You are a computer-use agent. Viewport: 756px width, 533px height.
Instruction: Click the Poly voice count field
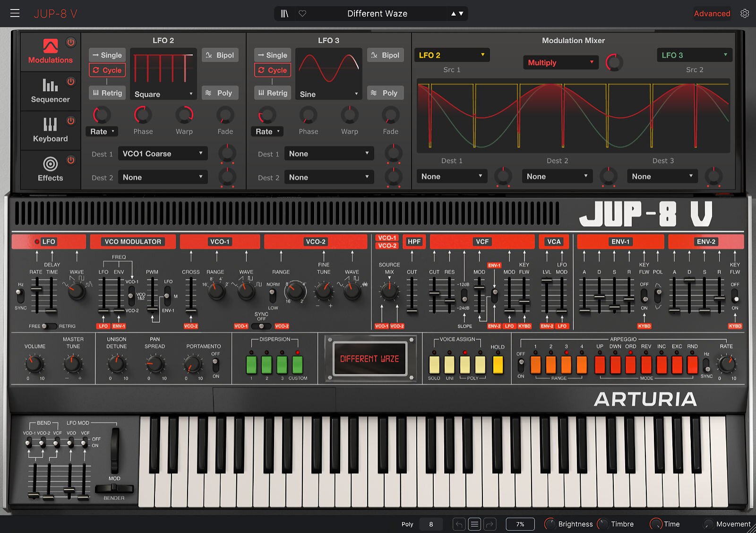pos(431,524)
